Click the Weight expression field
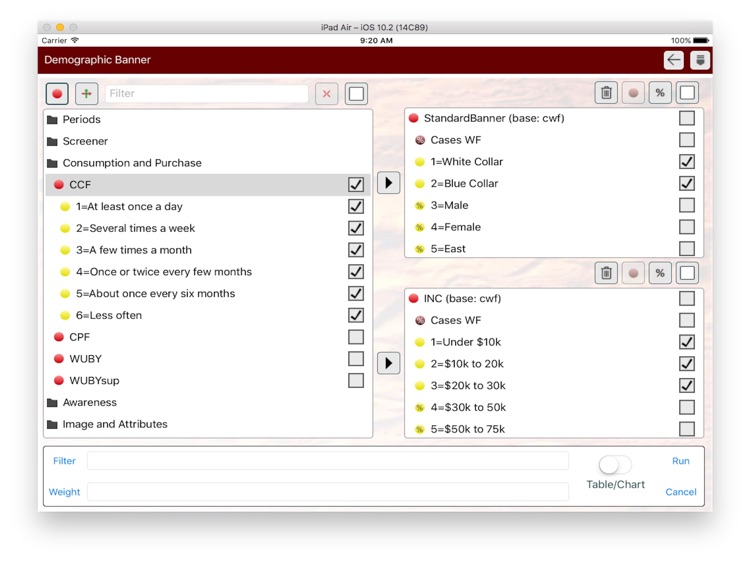The image size is (750, 562). pyautogui.click(x=328, y=492)
